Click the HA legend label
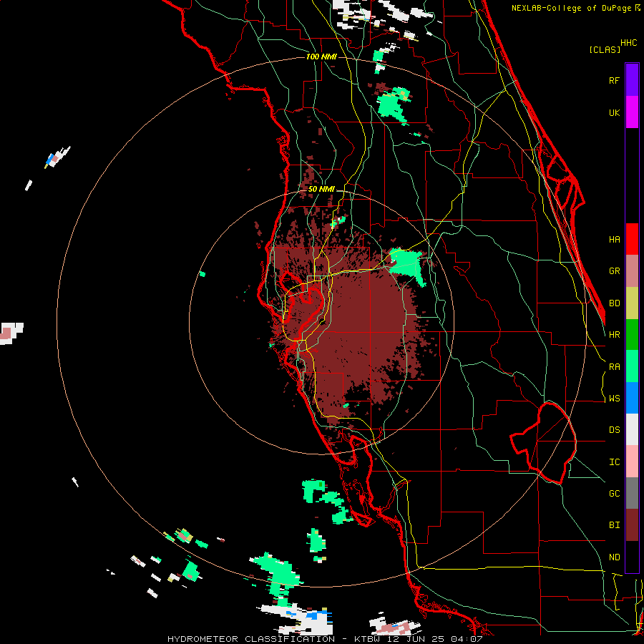This screenshot has height=644, width=644. [x=615, y=239]
